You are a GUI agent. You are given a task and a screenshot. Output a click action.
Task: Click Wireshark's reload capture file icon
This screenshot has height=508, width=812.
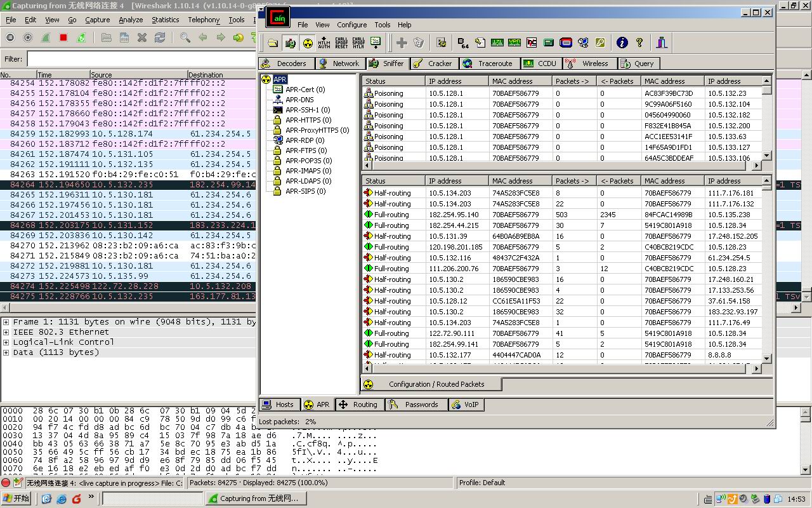tap(160, 38)
